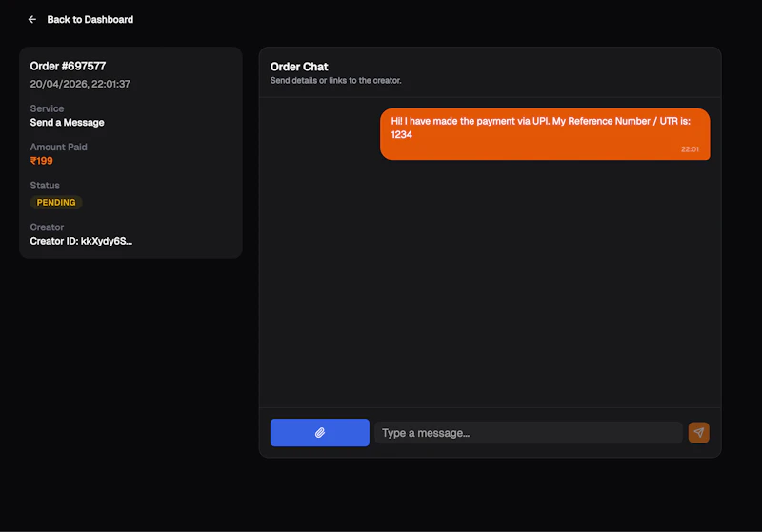Click the Service label

(47, 108)
